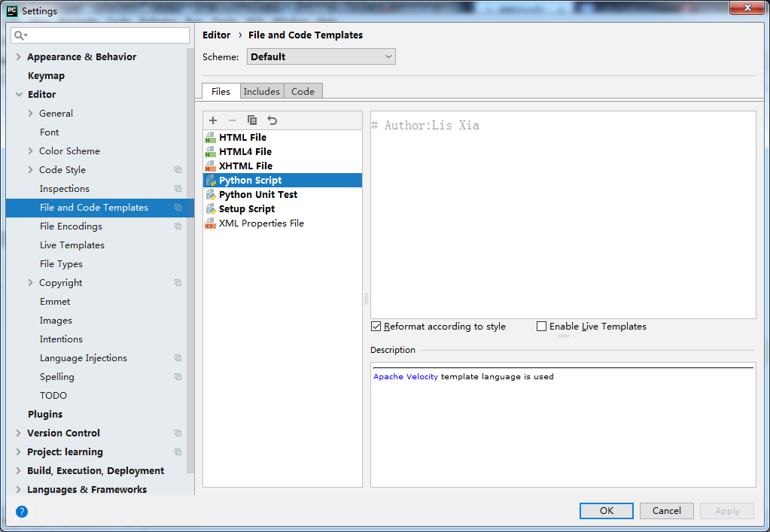
Task: Click the Cancel button
Action: 666,510
